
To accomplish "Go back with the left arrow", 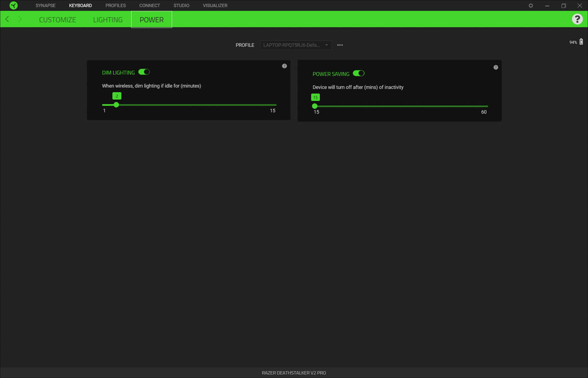I will 7,19.
